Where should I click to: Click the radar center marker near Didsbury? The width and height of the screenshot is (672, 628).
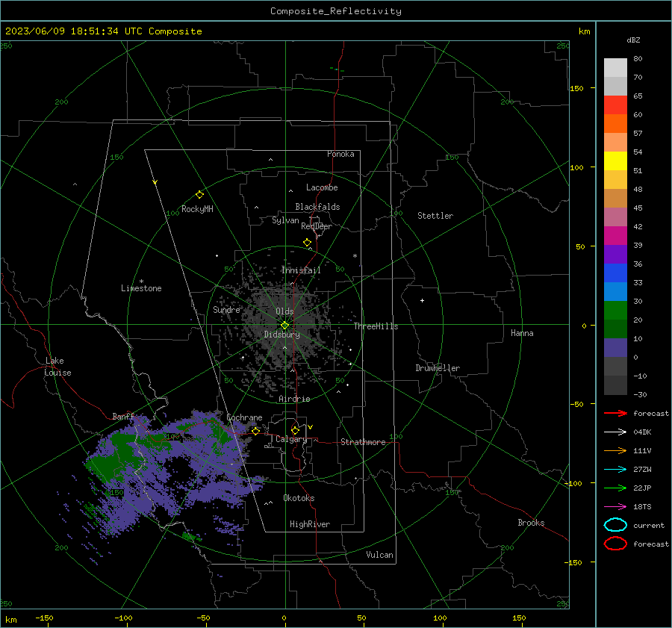pos(284,326)
